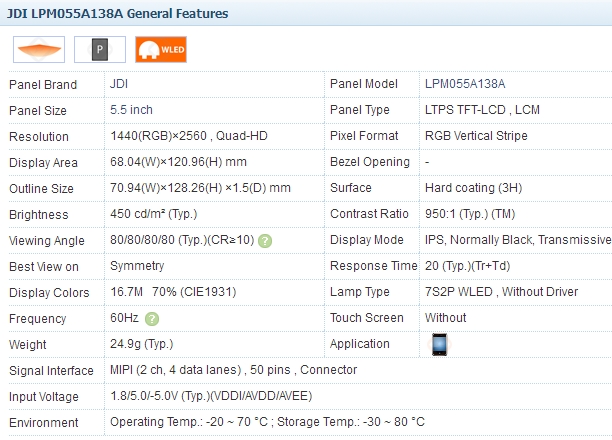Click the 'LTPS TFT-LCD , LCM' value
The height and width of the screenshot is (440, 612).
[482, 110]
